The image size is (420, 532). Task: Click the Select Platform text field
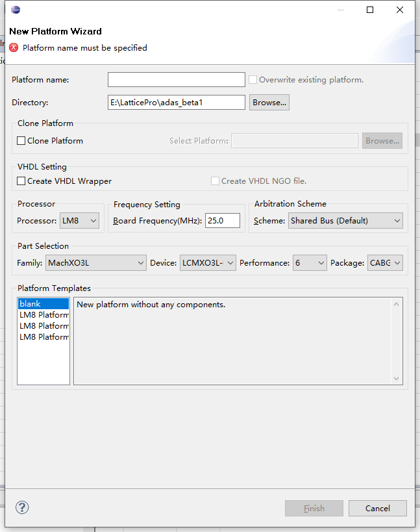pos(295,141)
